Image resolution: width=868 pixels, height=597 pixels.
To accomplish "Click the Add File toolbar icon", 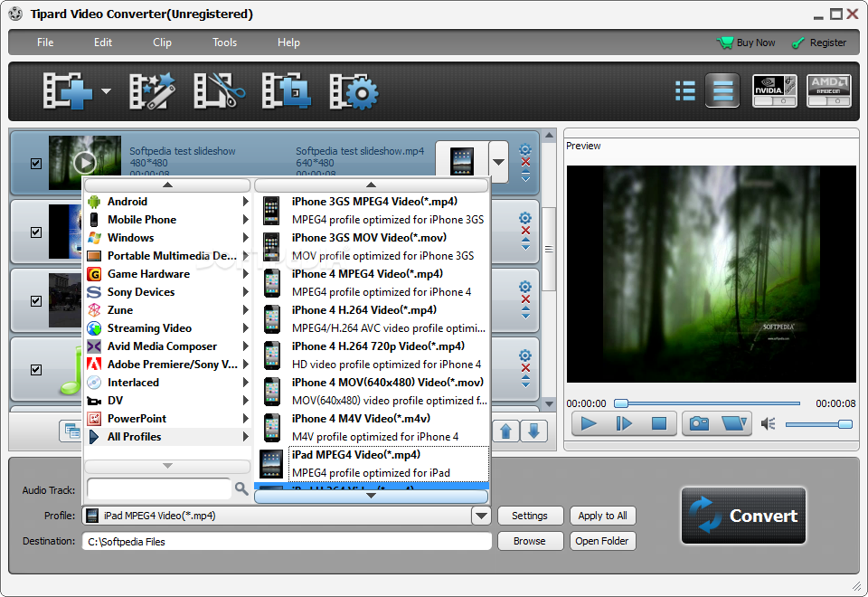I will 68,90.
